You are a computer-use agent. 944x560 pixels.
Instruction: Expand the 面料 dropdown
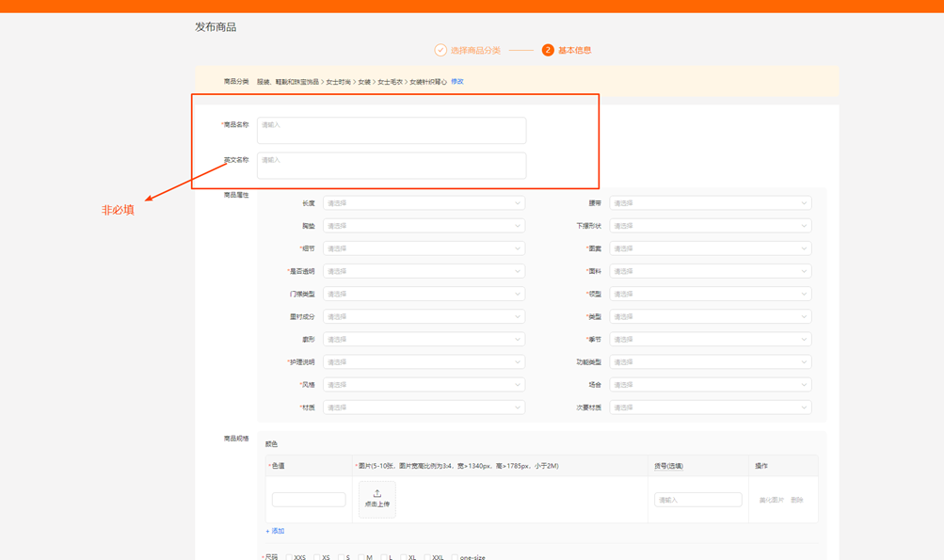(709, 270)
